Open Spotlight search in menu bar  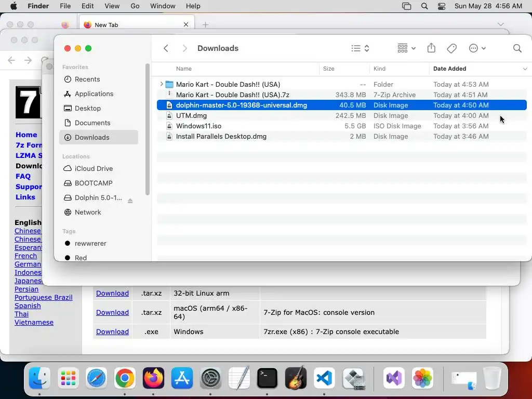(x=424, y=6)
